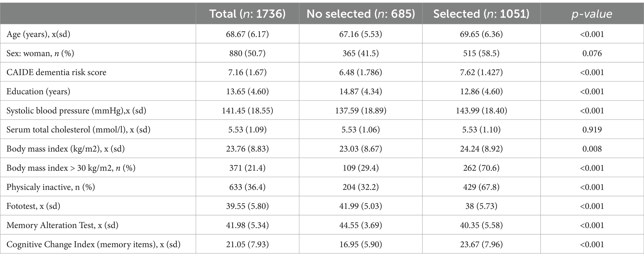Click the 'Systolic blood pressure' row label
644x259 pixels.
coord(76,111)
